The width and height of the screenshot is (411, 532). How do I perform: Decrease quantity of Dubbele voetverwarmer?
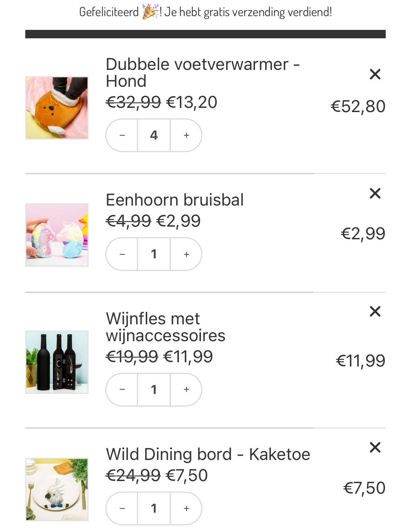(122, 135)
